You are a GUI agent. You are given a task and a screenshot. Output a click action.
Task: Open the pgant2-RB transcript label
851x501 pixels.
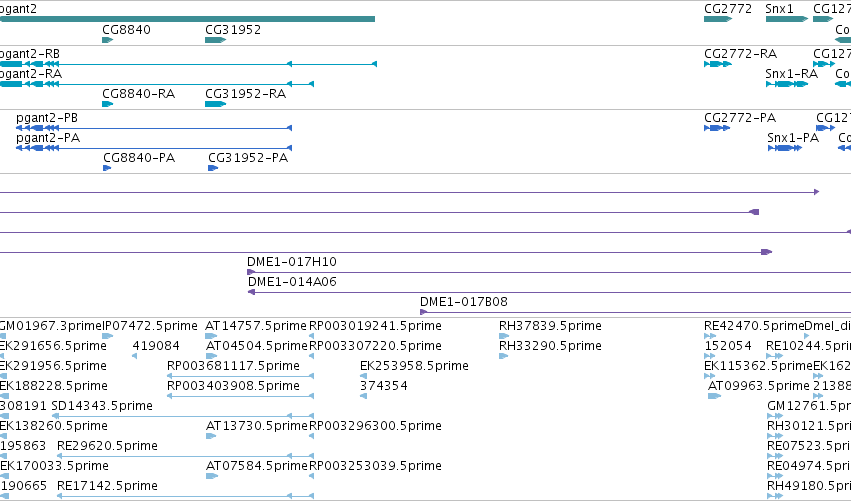click(30, 54)
